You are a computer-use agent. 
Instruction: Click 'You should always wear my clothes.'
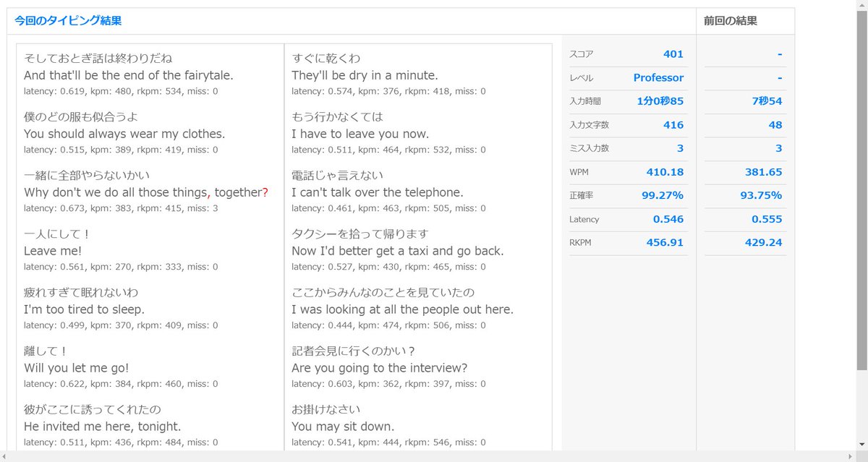(x=124, y=134)
